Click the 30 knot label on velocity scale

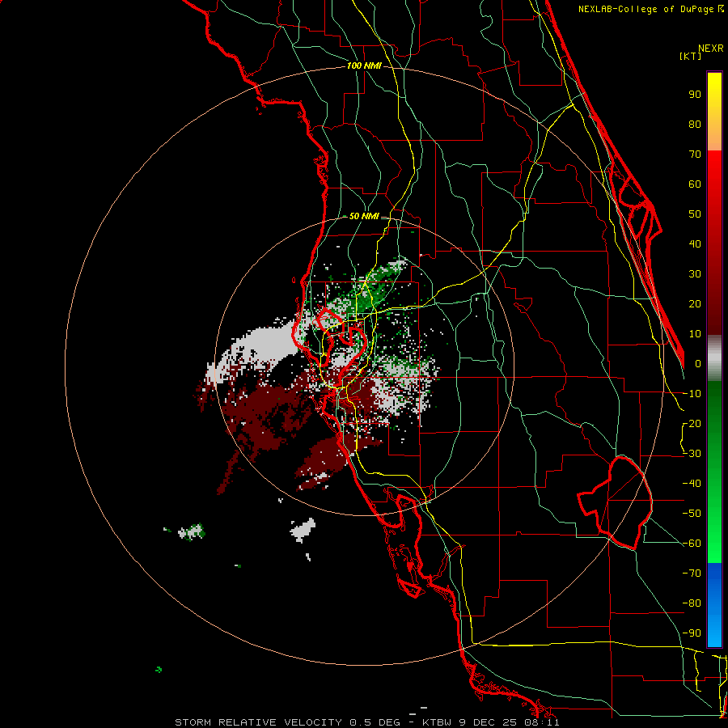(x=695, y=274)
